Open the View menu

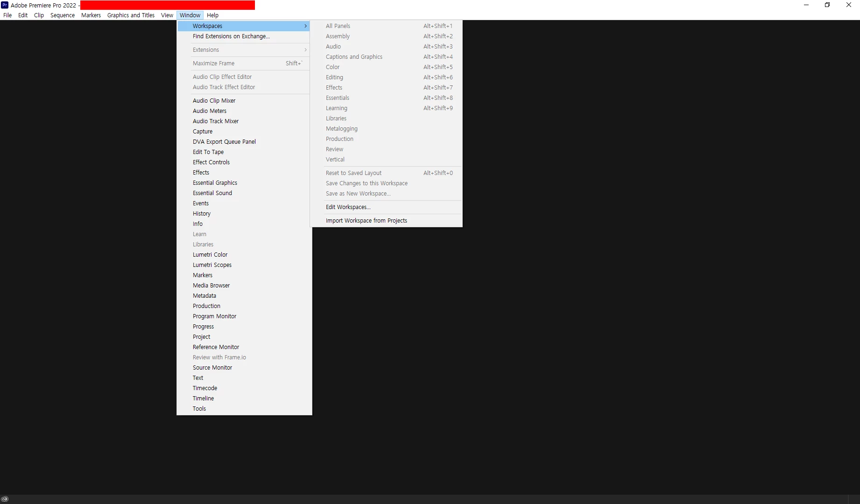tap(167, 15)
